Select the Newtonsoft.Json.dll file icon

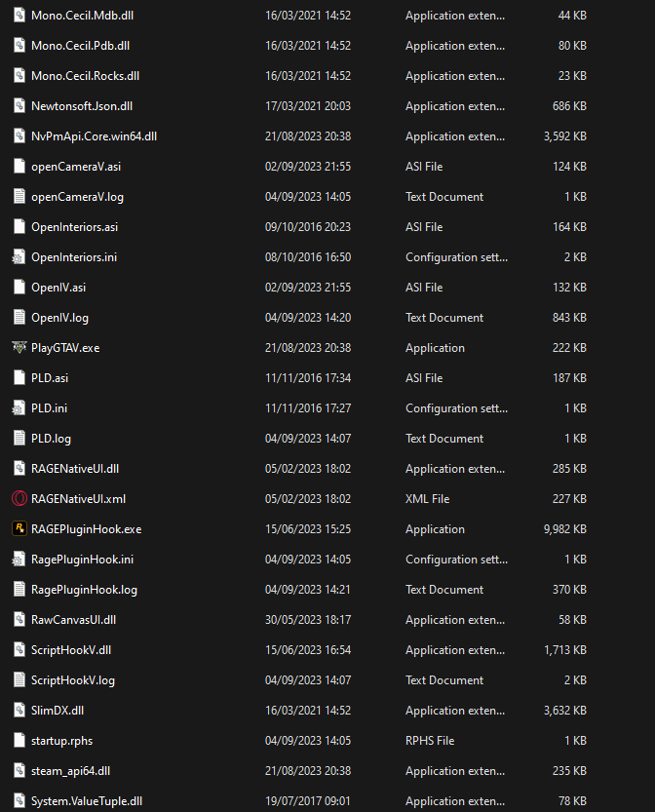point(19,105)
